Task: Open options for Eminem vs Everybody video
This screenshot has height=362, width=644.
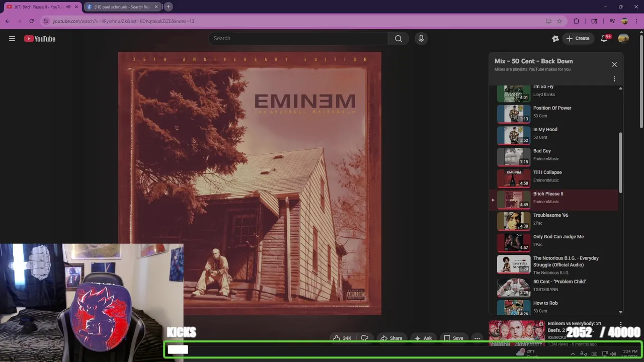Action: tap(621, 325)
